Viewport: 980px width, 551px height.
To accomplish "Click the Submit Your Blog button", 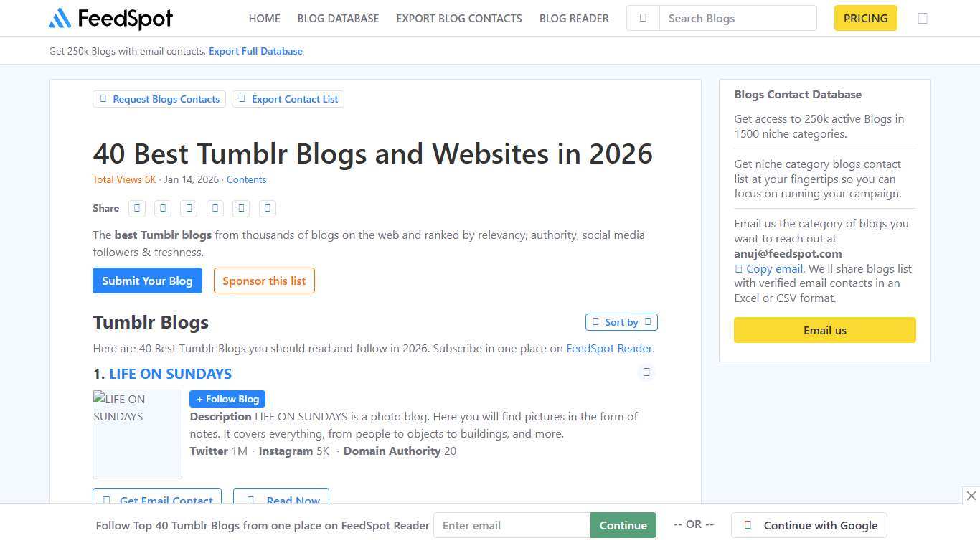I will coord(147,281).
